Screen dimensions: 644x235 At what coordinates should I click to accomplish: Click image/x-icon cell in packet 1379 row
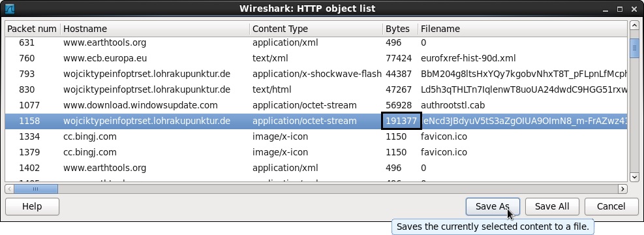[x=280, y=152]
